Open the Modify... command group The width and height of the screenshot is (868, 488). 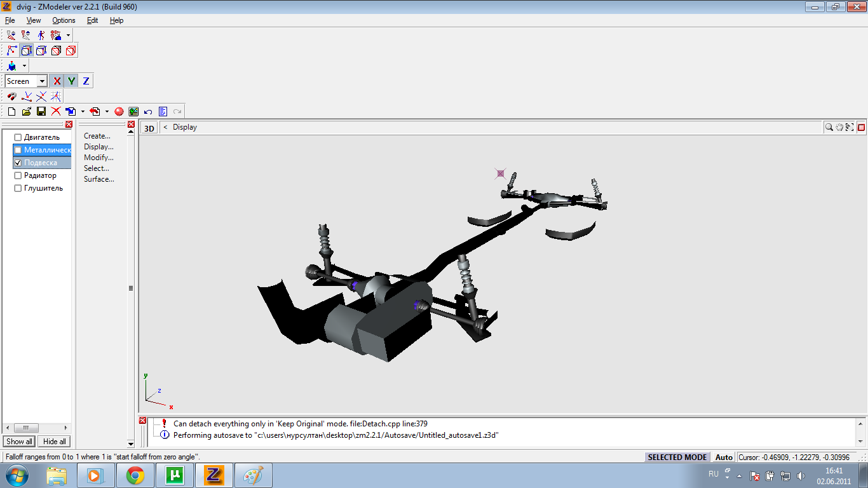(x=98, y=158)
